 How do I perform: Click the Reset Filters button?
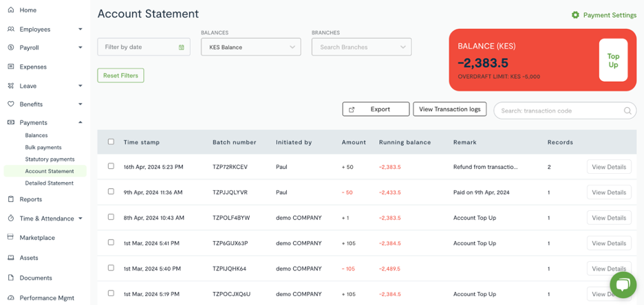click(121, 76)
